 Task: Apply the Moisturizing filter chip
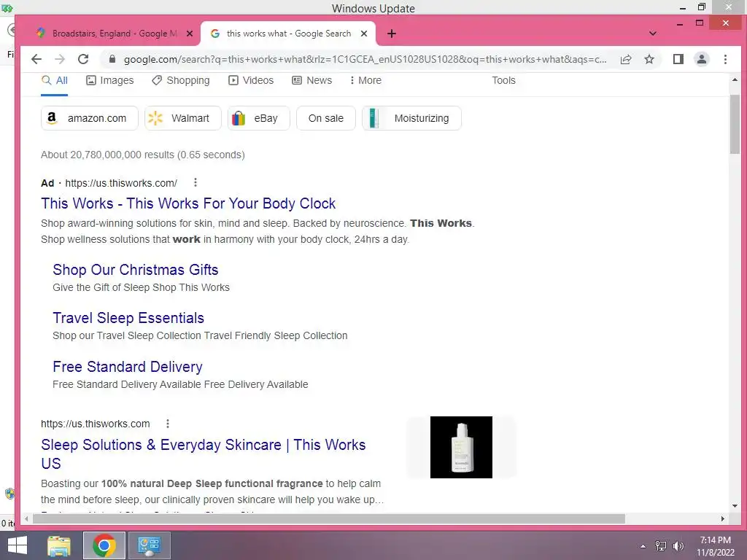click(411, 118)
